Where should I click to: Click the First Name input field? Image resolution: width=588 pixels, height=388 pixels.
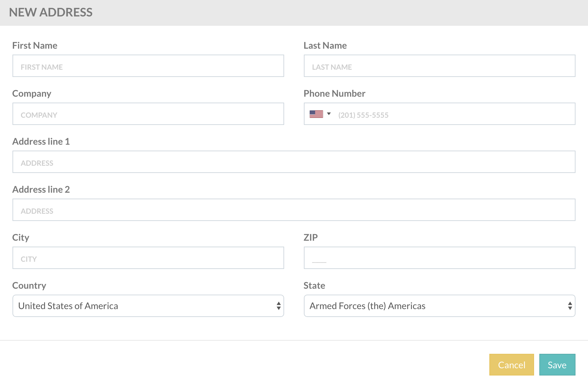click(x=148, y=66)
